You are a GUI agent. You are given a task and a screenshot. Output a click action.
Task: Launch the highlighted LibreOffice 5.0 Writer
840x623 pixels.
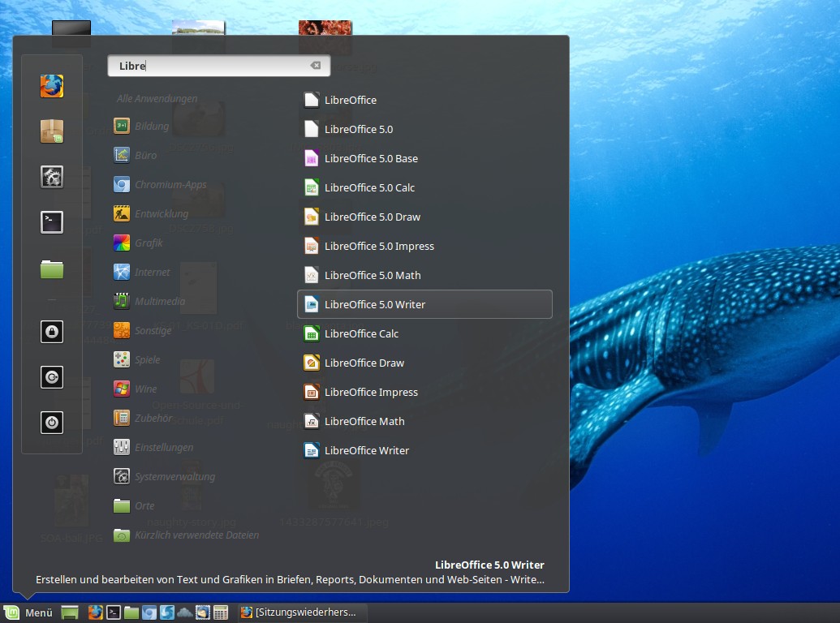(x=424, y=304)
